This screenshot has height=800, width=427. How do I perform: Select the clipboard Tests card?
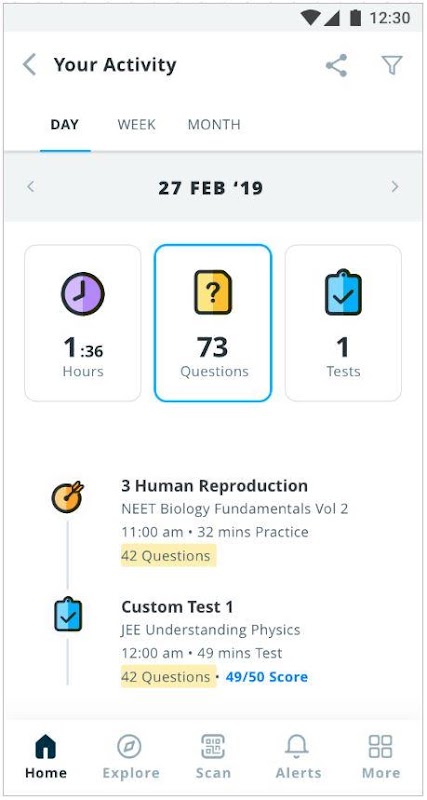pos(343,323)
